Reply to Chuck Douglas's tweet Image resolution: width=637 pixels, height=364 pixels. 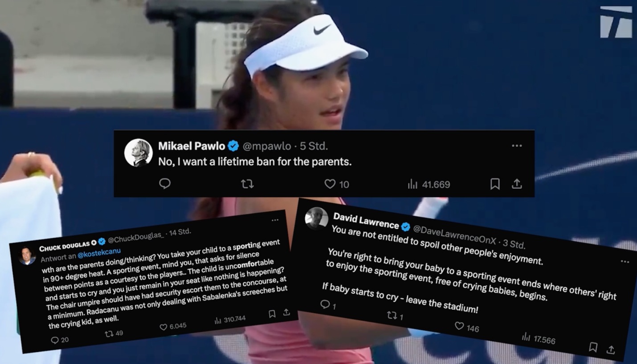55,340
